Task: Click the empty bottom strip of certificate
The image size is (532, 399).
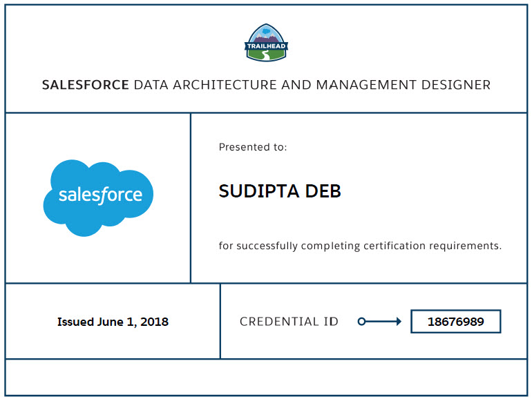Action: tap(266, 377)
